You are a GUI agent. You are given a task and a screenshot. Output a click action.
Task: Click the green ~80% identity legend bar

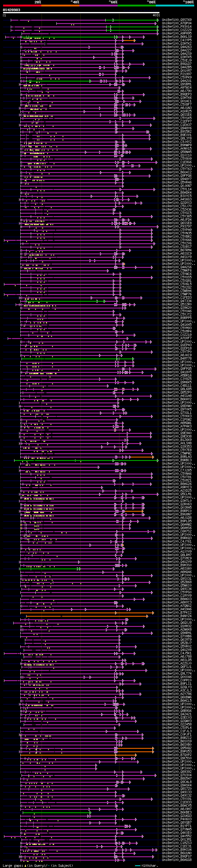(137, 6)
